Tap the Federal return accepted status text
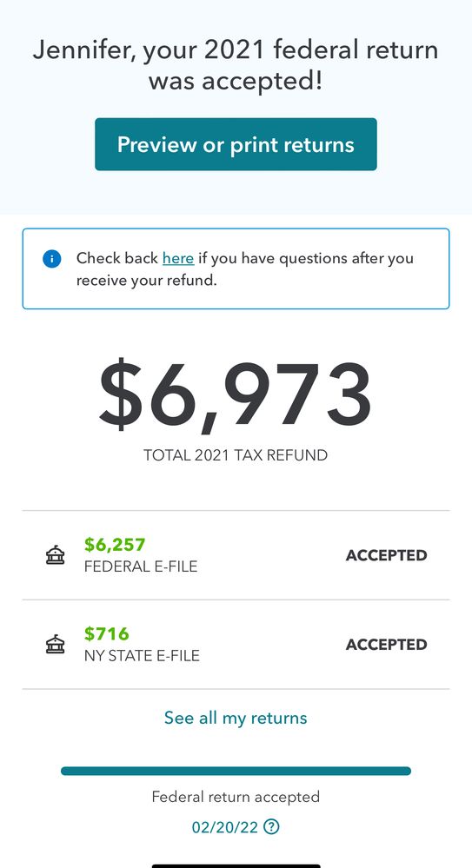 click(236, 797)
